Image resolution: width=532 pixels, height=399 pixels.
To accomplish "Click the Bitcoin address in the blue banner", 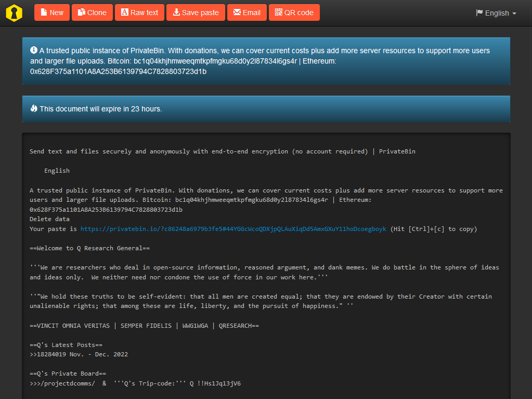I will (x=215, y=61).
